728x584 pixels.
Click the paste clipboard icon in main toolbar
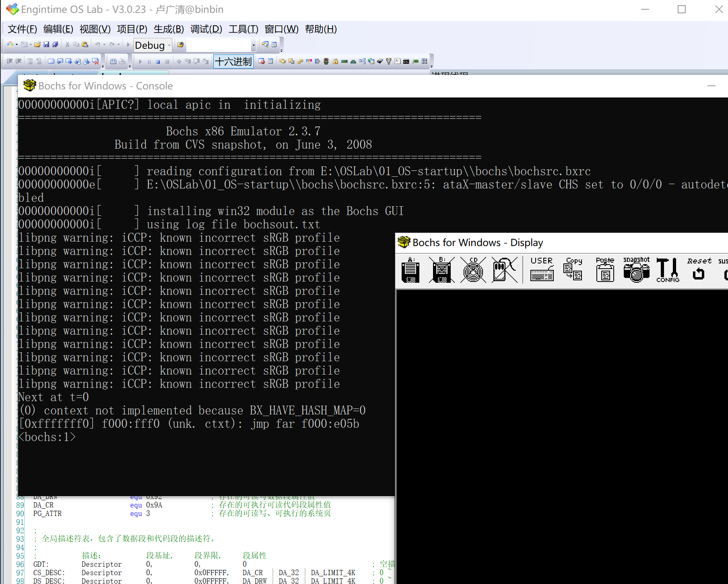[85, 45]
